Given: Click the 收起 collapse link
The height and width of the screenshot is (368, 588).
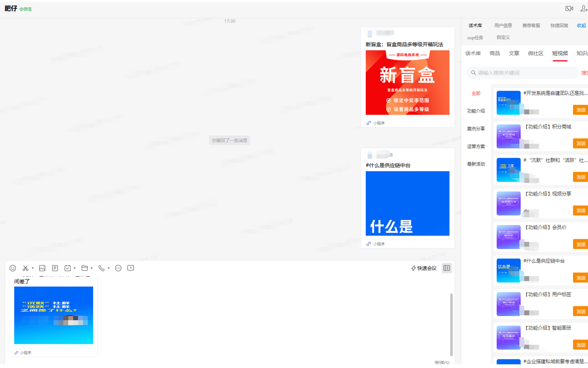Looking at the screenshot, I should pyautogui.click(x=581, y=25).
